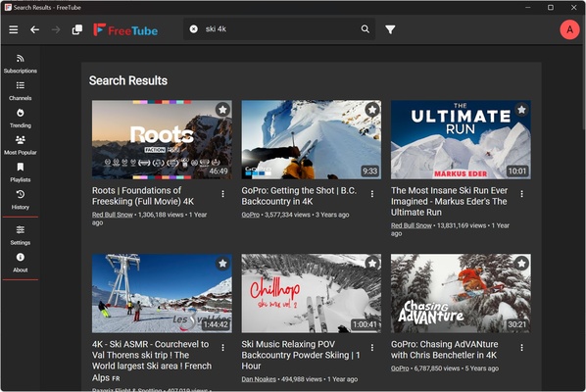Open title GoPro: Chasing AdVANture
The height and width of the screenshot is (392, 586).
coord(444,350)
